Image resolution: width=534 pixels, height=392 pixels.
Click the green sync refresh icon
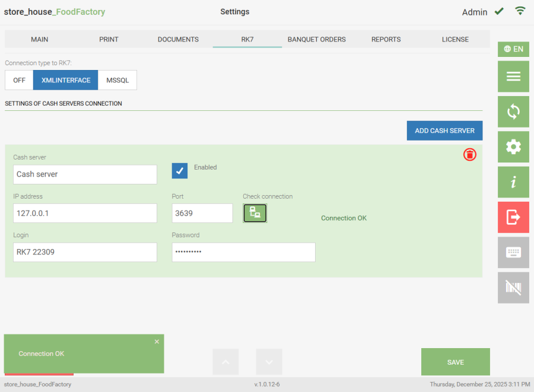point(513,111)
